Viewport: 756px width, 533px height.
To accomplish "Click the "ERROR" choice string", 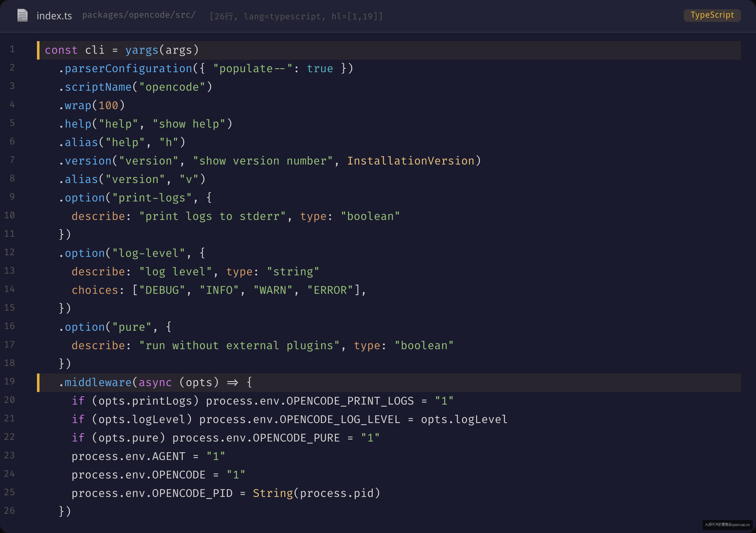I will click(330, 290).
